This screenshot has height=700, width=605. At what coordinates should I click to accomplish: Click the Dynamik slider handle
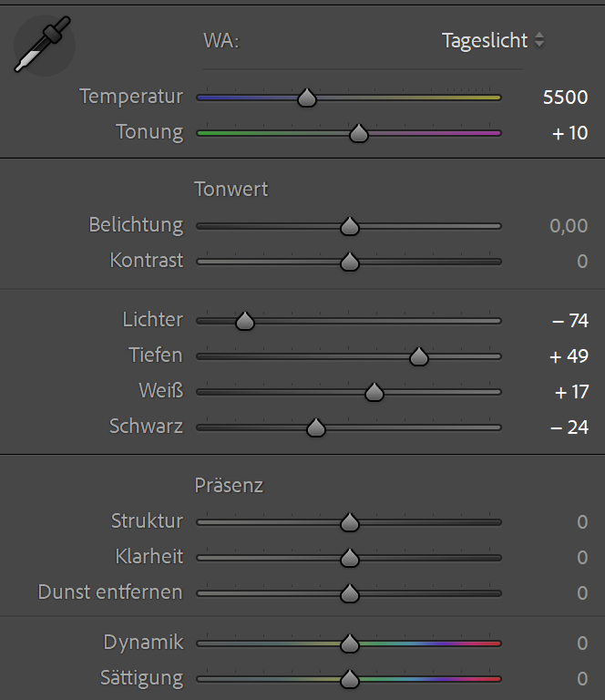(x=349, y=643)
